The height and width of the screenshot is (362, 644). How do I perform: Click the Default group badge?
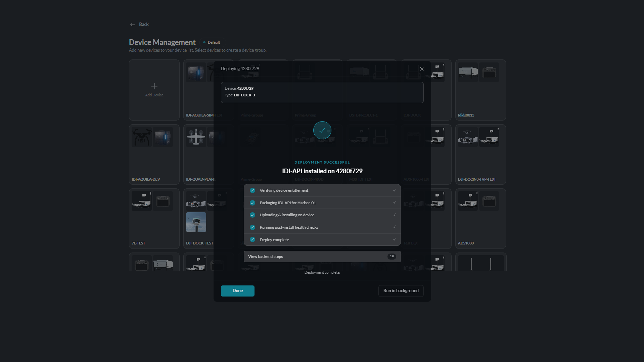coord(212,42)
